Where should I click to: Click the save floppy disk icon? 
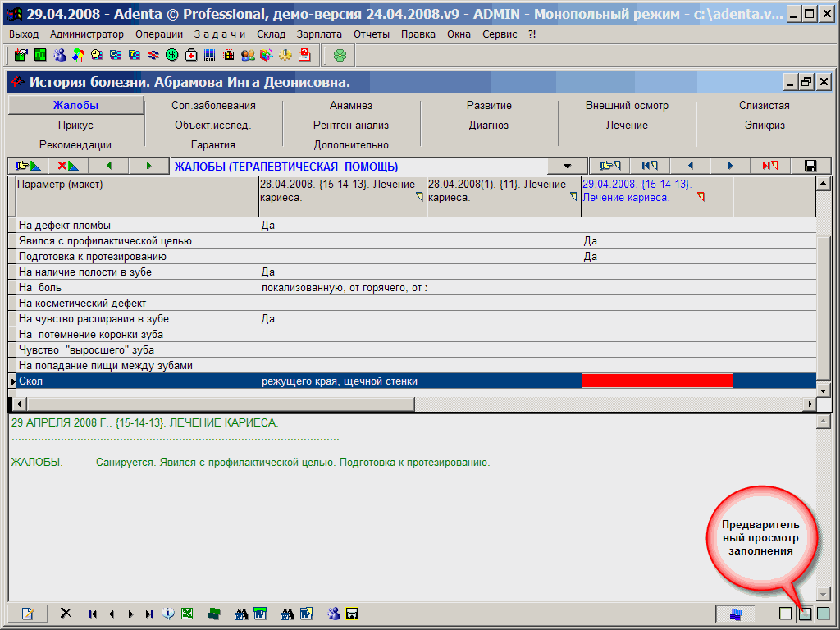[x=810, y=166]
